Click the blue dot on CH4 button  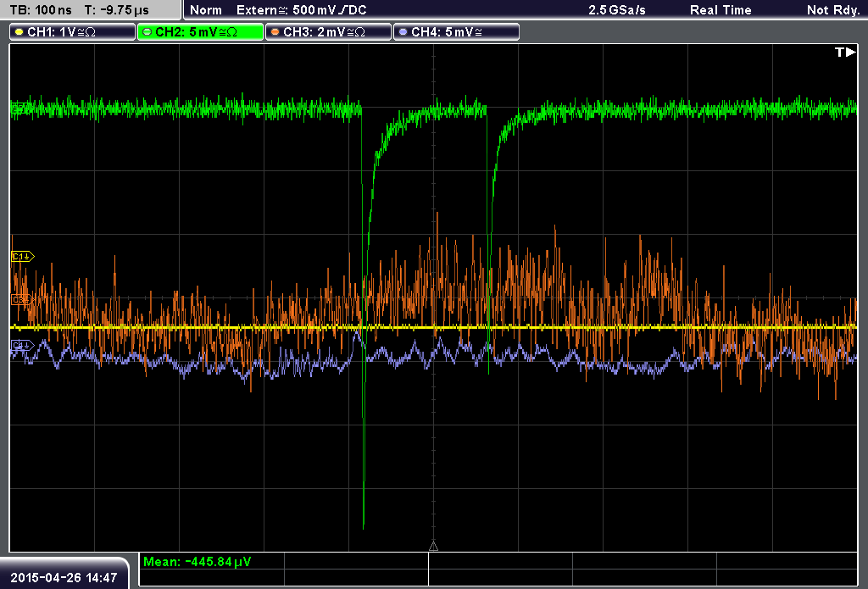pos(403,32)
